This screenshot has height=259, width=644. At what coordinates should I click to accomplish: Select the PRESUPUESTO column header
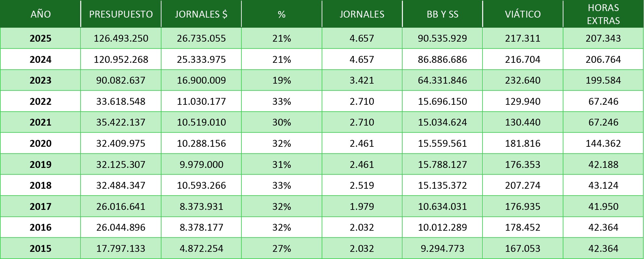coord(121,14)
